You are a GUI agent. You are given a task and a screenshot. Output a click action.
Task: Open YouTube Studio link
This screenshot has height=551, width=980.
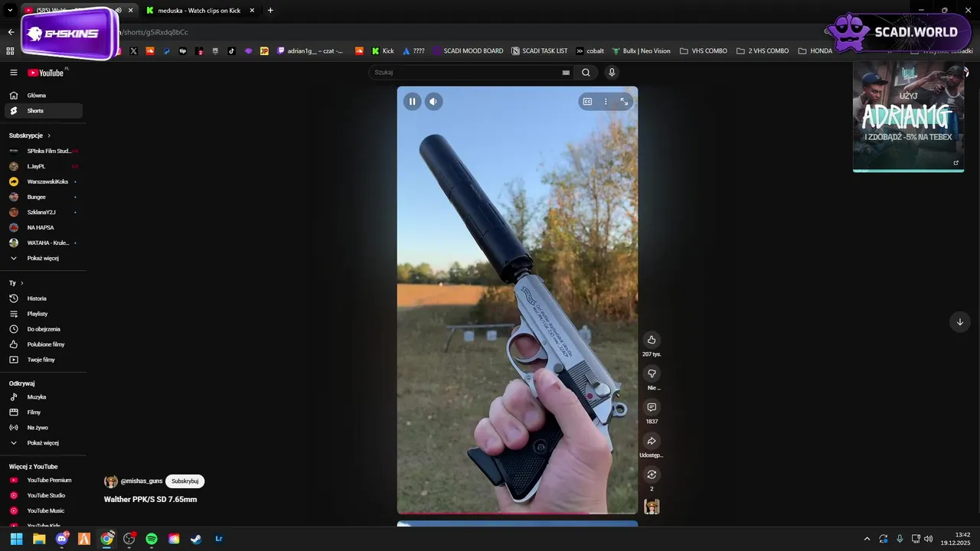point(44,496)
